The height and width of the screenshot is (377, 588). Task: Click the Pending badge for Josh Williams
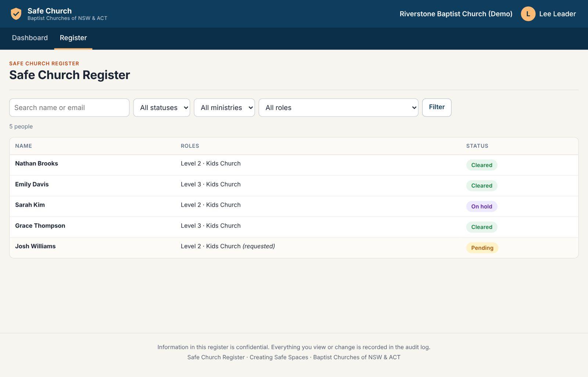point(482,248)
